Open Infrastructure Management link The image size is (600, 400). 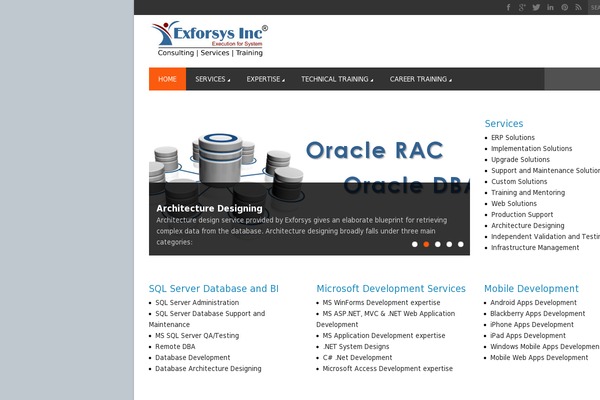(535, 248)
